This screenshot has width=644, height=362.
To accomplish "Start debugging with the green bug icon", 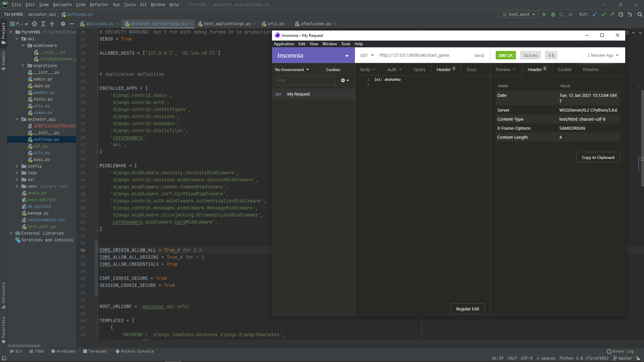I will tap(553, 14).
